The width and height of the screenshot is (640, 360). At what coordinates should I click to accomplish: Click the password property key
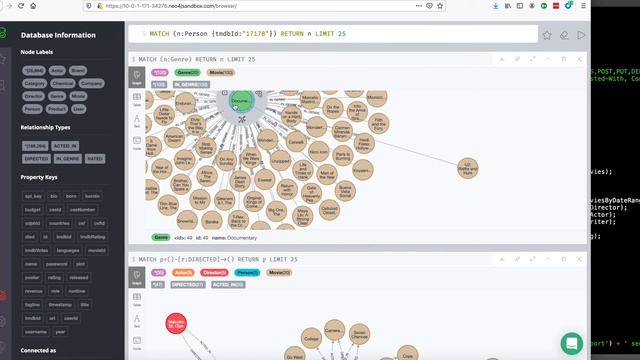point(57,264)
